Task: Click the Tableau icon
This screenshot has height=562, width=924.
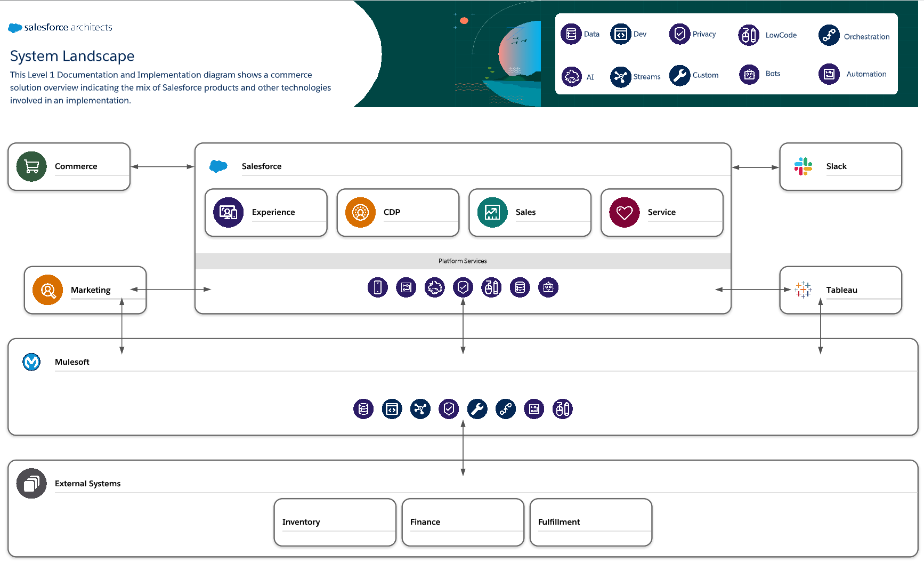Action: [x=803, y=290]
